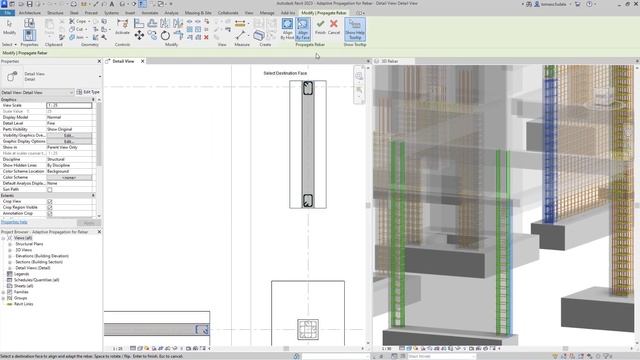Click the red Cancel X icon
This screenshot has height=360, width=640.
pos(334,27)
